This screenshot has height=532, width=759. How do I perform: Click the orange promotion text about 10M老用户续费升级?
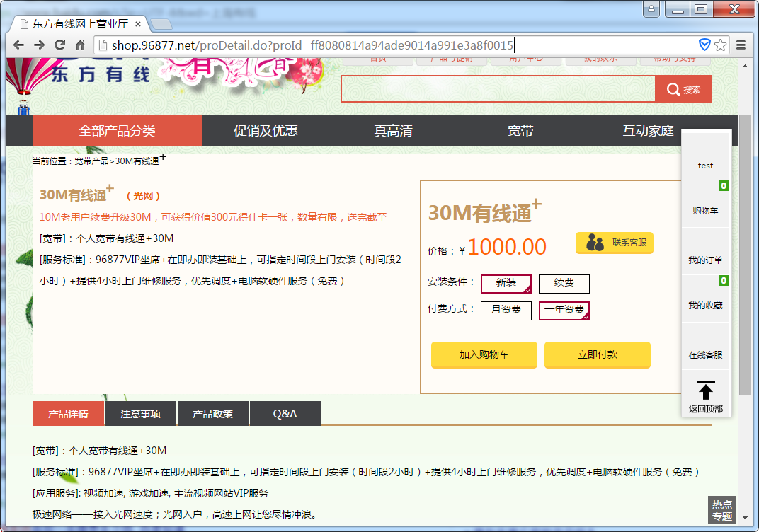pos(213,217)
